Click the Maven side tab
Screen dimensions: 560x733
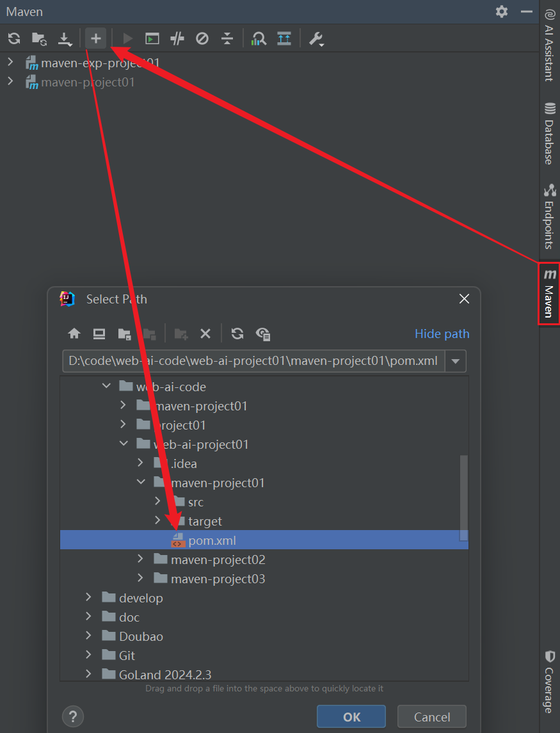[x=549, y=294]
